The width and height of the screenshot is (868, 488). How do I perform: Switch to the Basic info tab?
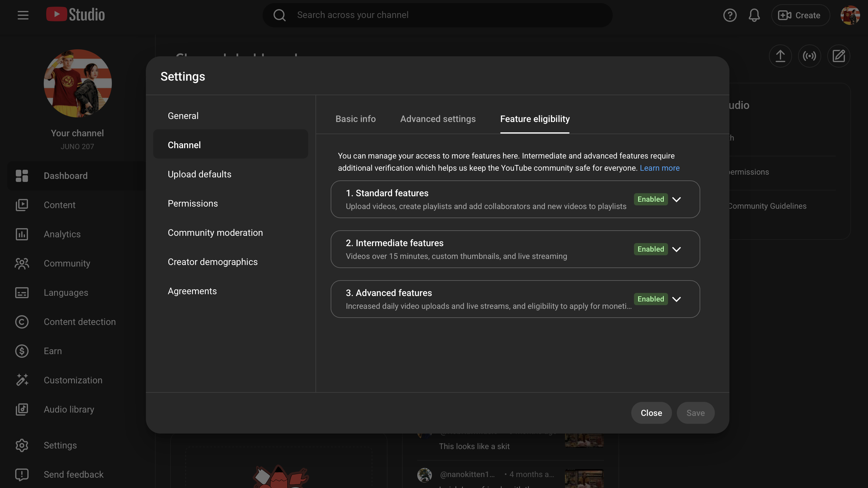tap(355, 119)
